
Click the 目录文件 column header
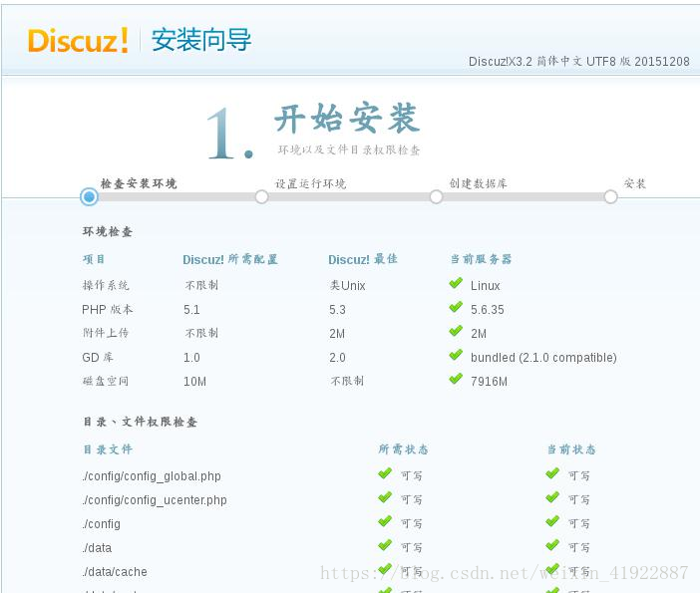point(108,449)
